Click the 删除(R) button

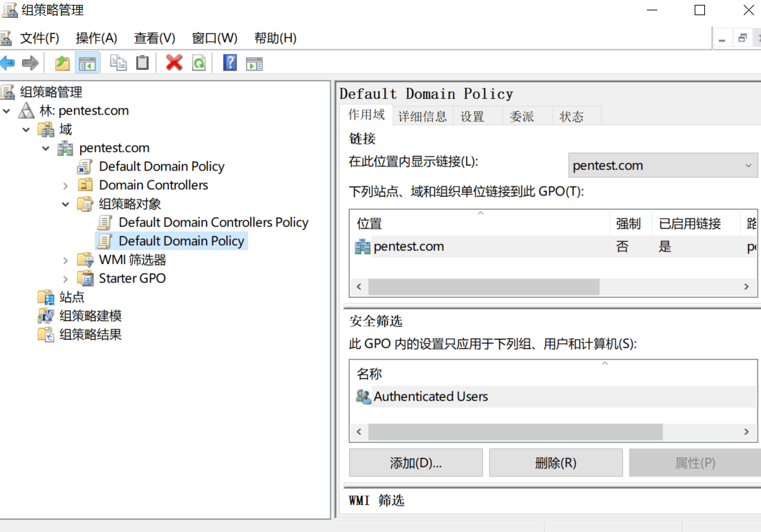(555, 463)
